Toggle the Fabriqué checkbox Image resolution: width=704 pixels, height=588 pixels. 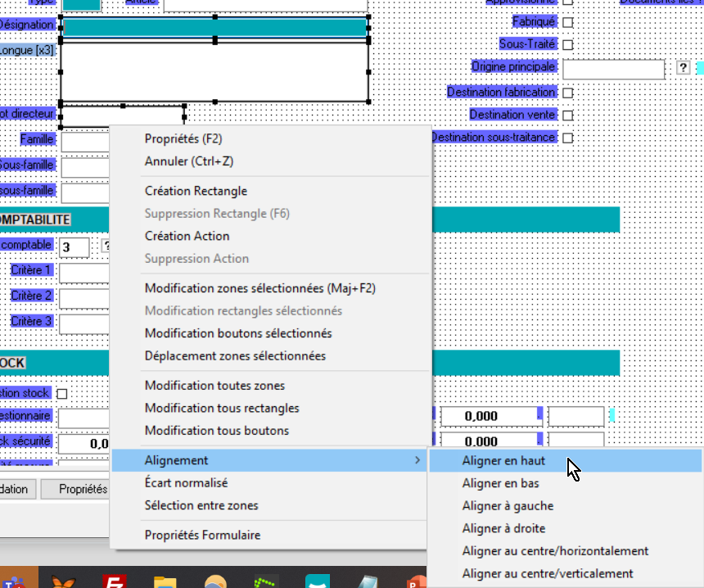coord(567,22)
